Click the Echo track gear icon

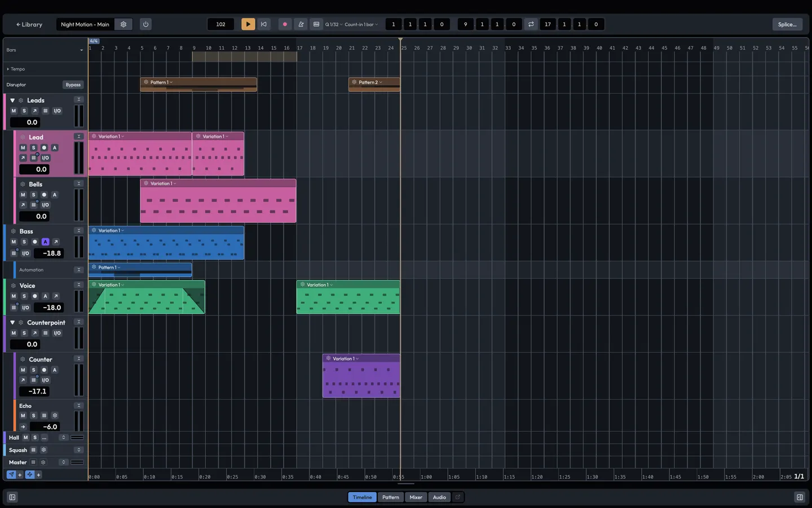(55, 415)
